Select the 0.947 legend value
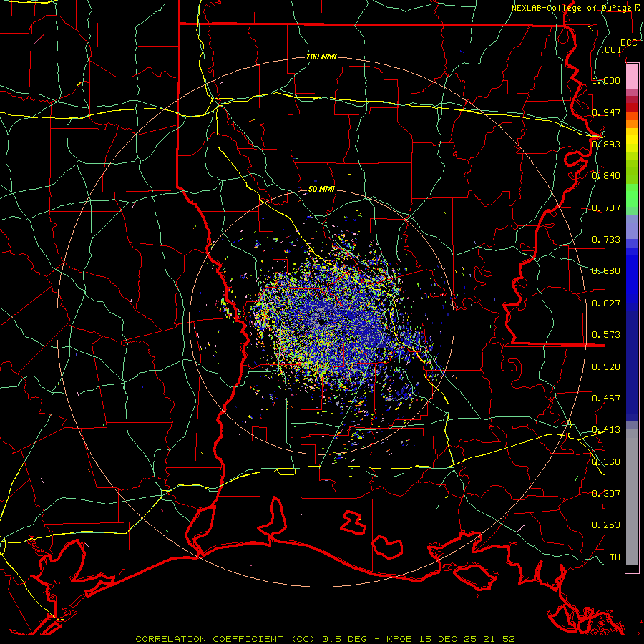Screen dimensions: 644x644 606,112
